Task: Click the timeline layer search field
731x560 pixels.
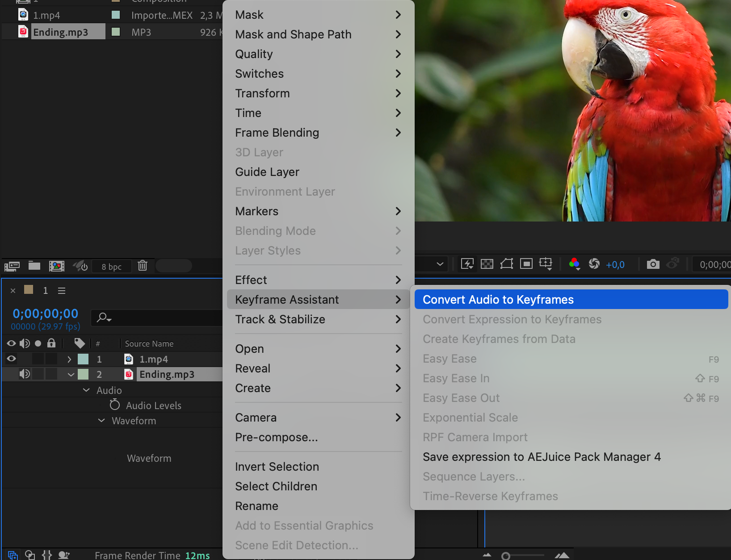Action: [x=157, y=318]
